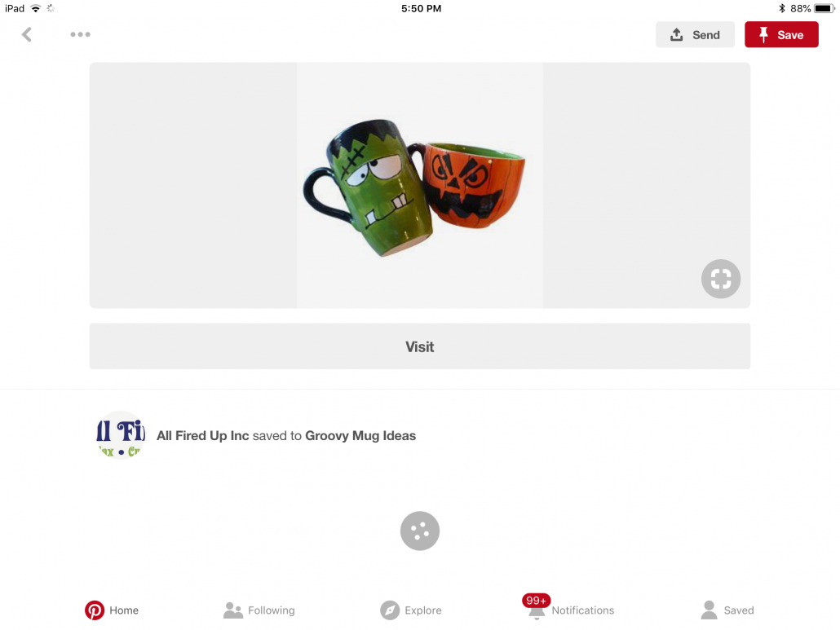Click the Send button
The height and width of the screenshot is (630, 840).
(695, 35)
